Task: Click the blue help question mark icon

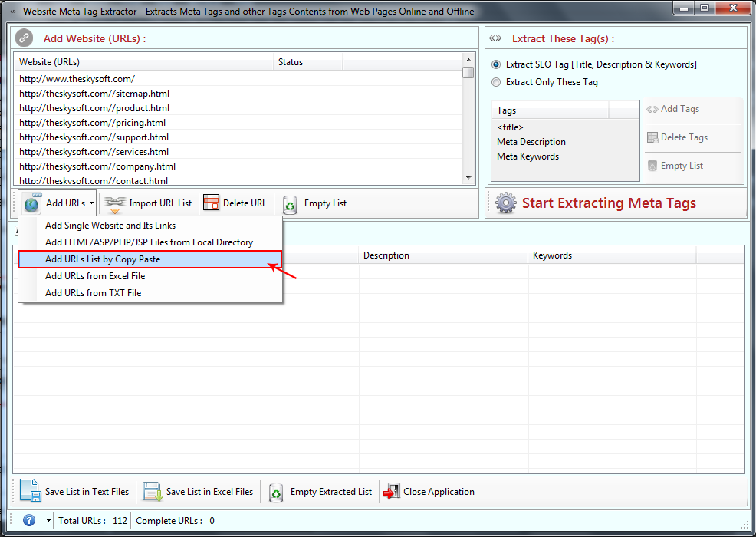Action: pos(29,520)
